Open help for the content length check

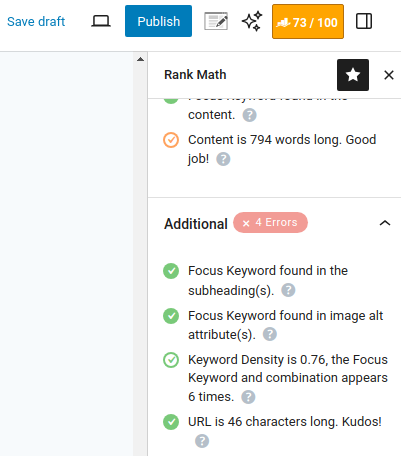click(x=223, y=159)
